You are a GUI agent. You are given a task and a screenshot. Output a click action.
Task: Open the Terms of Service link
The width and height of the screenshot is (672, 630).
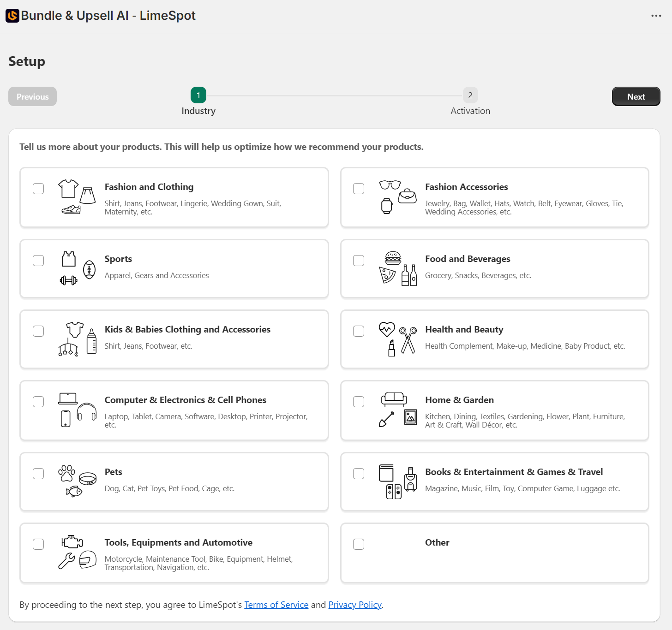tap(276, 605)
